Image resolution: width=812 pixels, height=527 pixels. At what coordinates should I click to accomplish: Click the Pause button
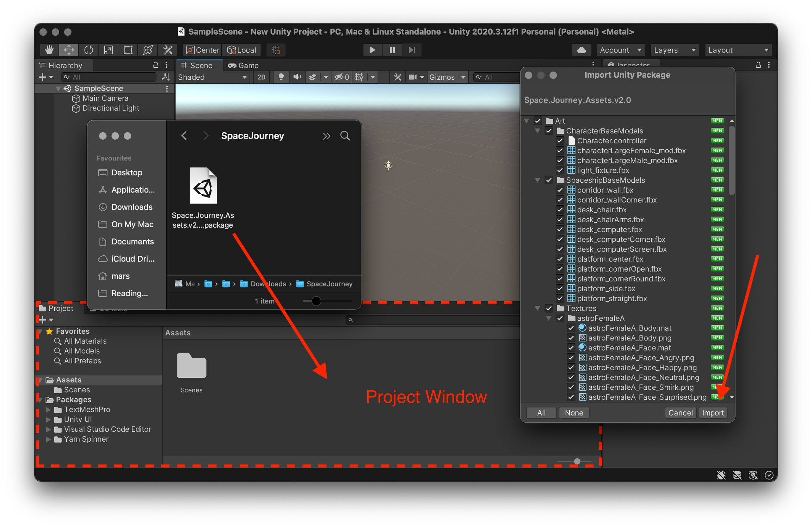[392, 50]
